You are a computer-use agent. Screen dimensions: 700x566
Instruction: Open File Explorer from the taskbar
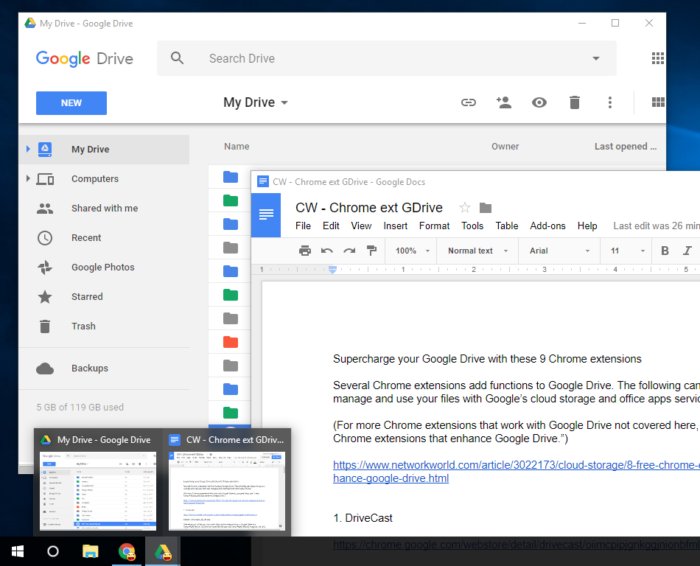pyautogui.click(x=90, y=552)
